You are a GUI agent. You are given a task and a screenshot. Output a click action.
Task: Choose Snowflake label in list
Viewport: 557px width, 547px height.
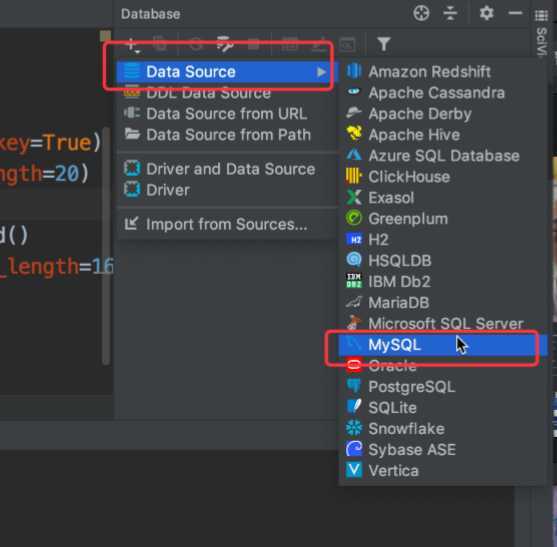point(406,428)
